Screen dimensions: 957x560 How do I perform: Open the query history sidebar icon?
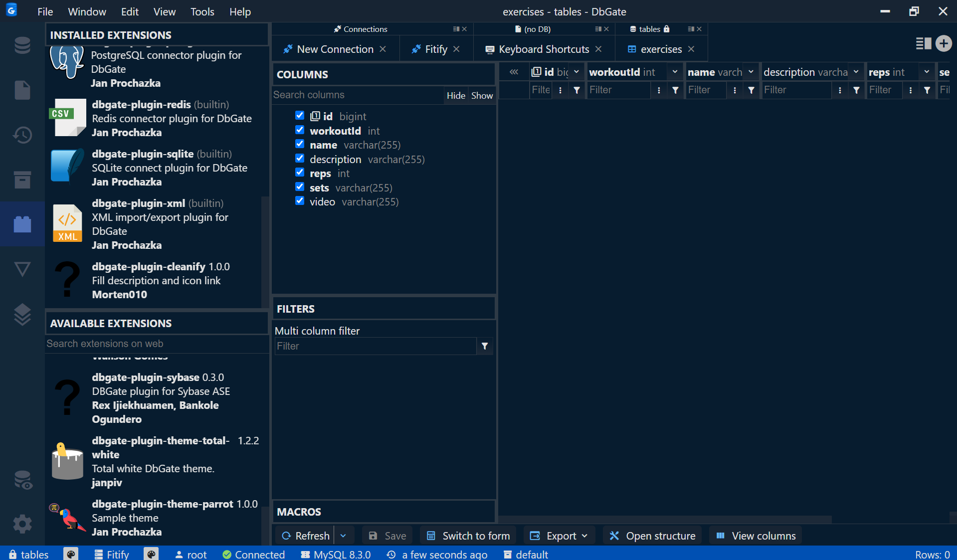pos(22,135)
